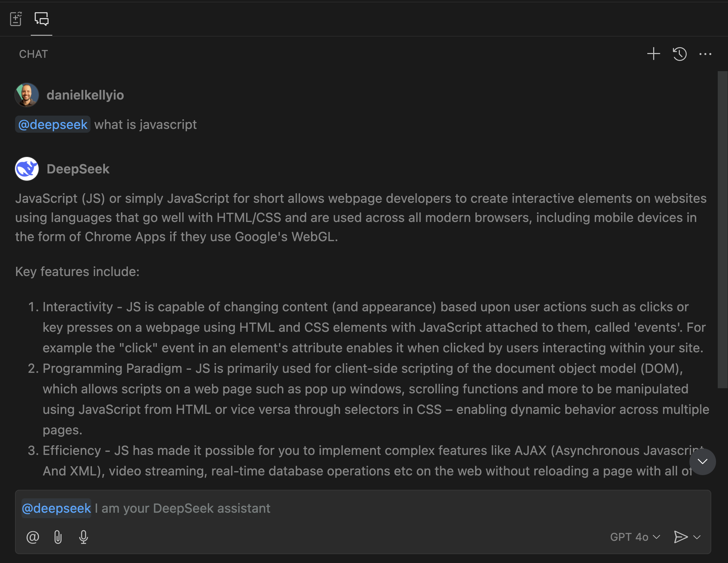The height and width of the screenshot is (563, 728).
Task: Expand send options chevron beside send
Action: coord(697,537)
